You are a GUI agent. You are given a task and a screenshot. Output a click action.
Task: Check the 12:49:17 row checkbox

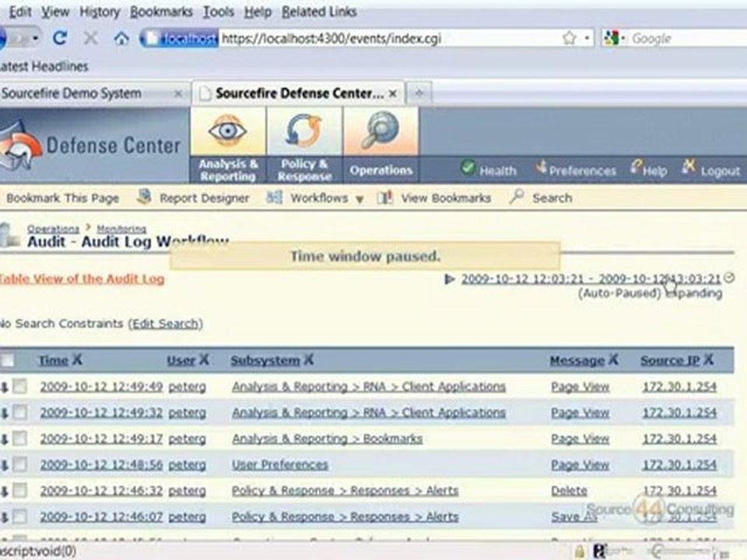(x=20, y=438)
